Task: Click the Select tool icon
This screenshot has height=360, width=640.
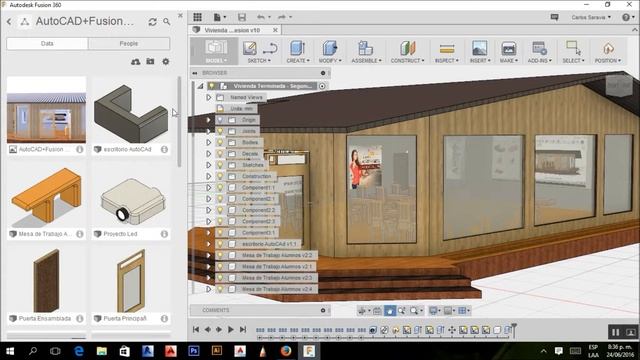Action: (573, 48)
